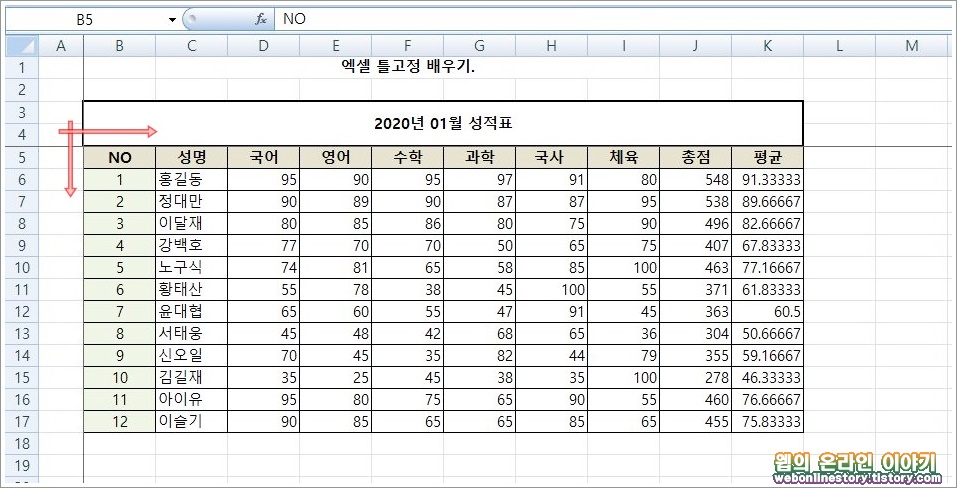957x488 pixels.
Task: Click total score cell 407
Action: pyautogui.click(x=696, y=246)
